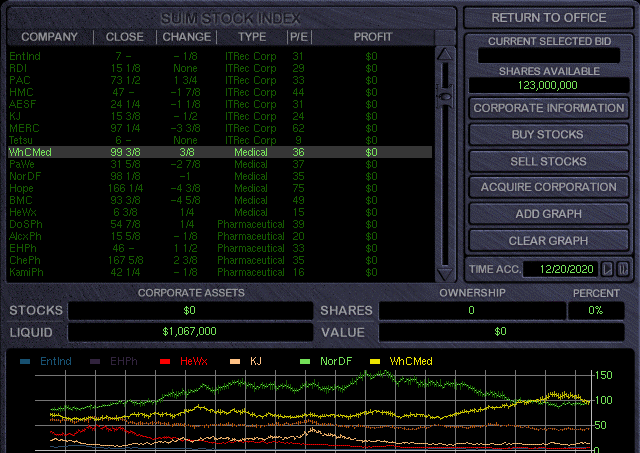The height and width of the screenshot is (453, 640).
Task: Click the Current Selected Bid field
Action: tap(548, 56)
